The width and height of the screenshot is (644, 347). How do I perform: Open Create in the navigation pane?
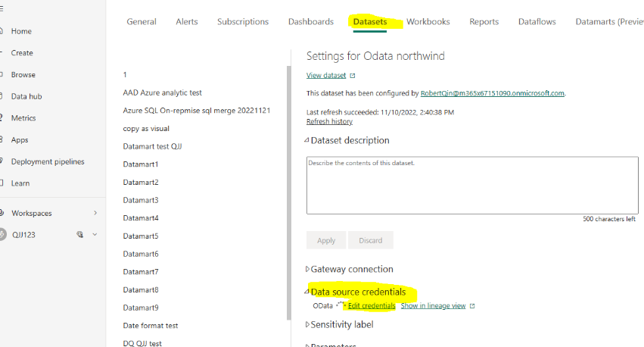22,53
